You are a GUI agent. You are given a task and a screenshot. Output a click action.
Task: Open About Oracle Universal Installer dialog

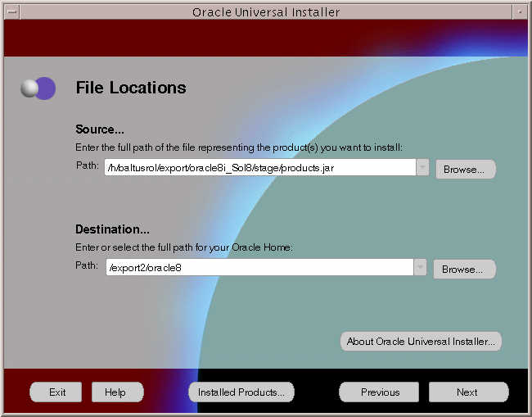click(421, 342)
